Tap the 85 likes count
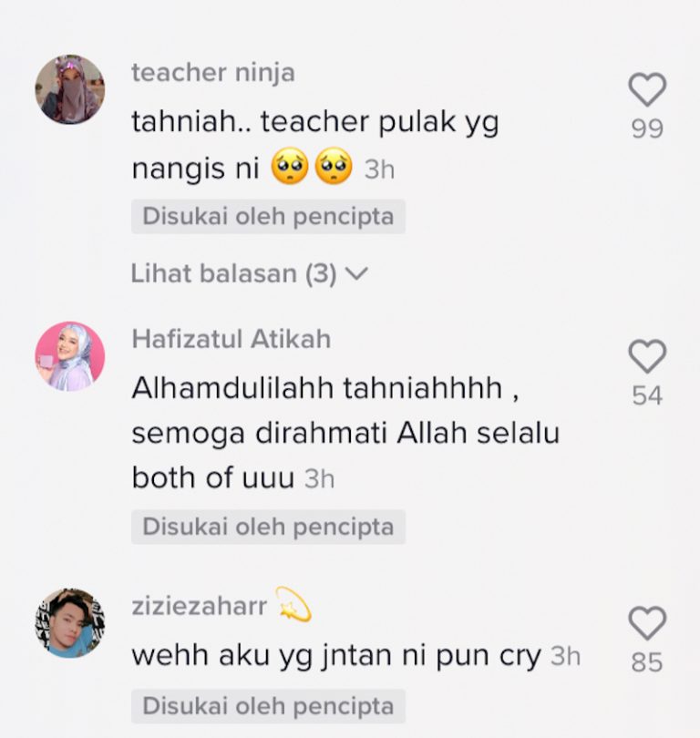The height and width of the screenshot is (738, 700). coord(647,662)
